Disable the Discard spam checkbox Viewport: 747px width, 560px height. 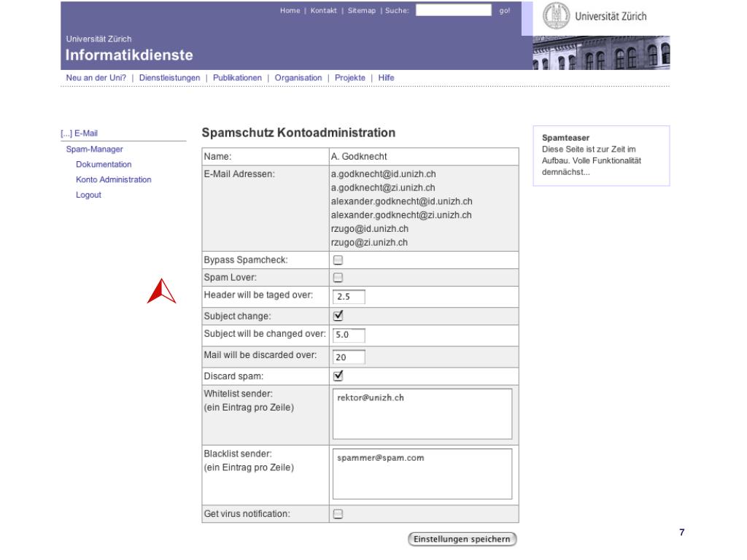click(x=338, y=376)
